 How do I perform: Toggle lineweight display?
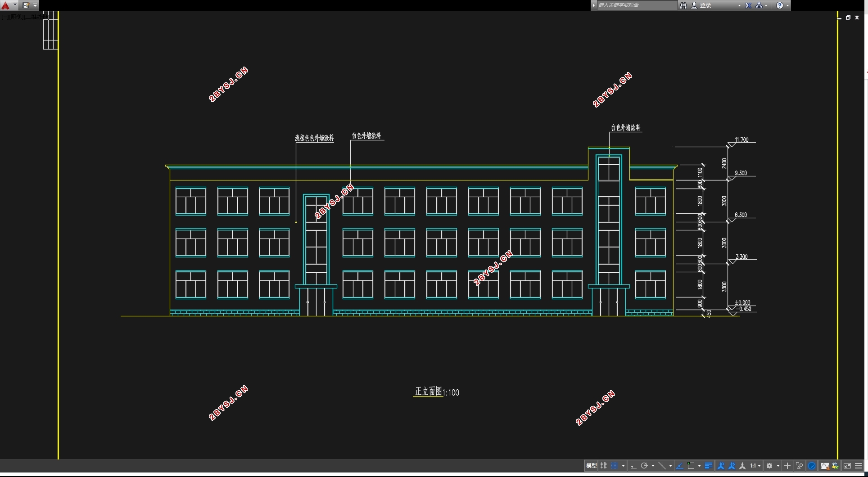coord(709,466)
